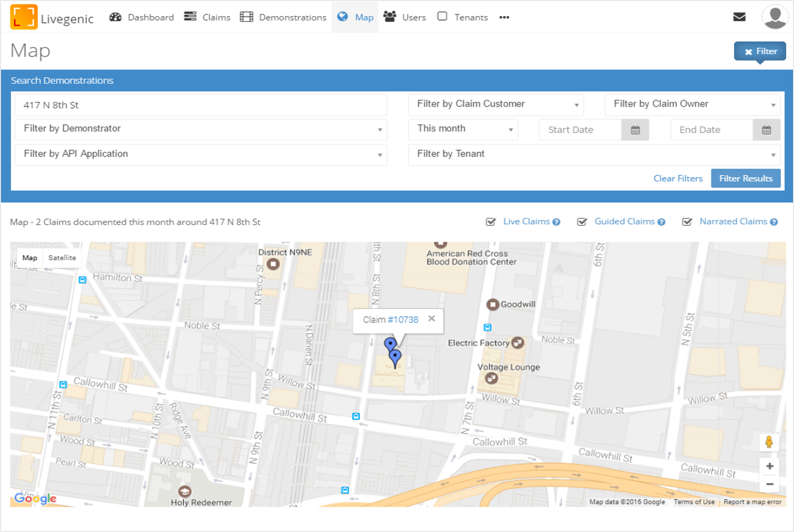Image resolution: width=794 pixels, height=532 pixels.
Task: Toggle the Narrated Claims checkbox
Action: pos(687,222)
